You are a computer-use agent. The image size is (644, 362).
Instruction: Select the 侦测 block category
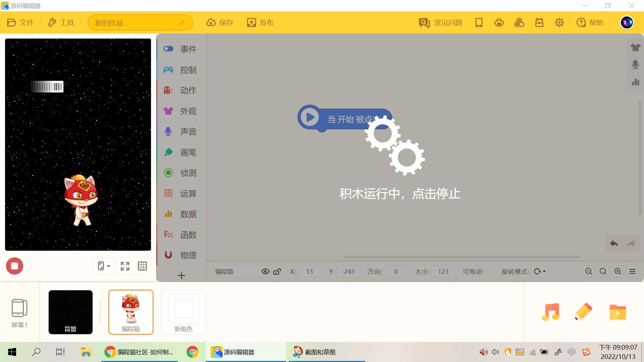pos(181,173)
